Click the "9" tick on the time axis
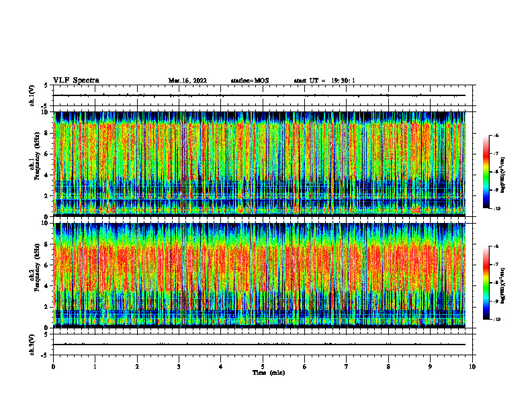 click(430, 367)
